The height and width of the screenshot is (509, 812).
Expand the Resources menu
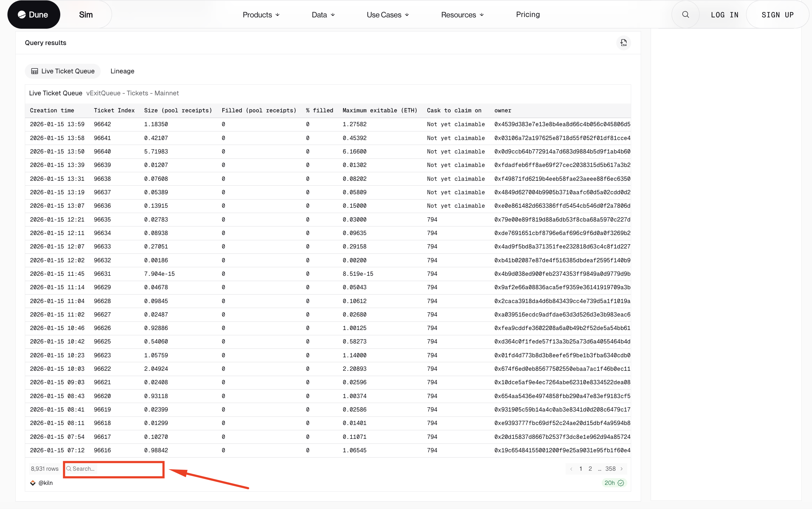462,15
